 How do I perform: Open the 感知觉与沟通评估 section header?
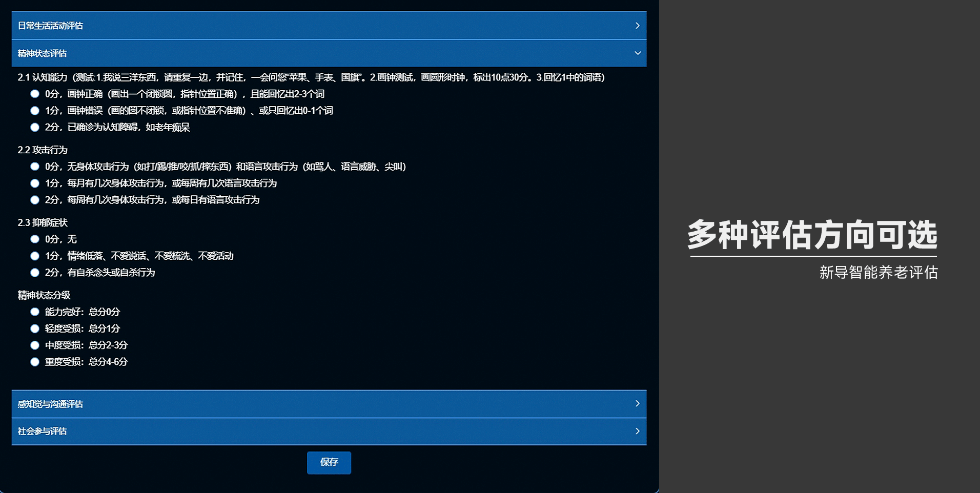coord(329,404)
